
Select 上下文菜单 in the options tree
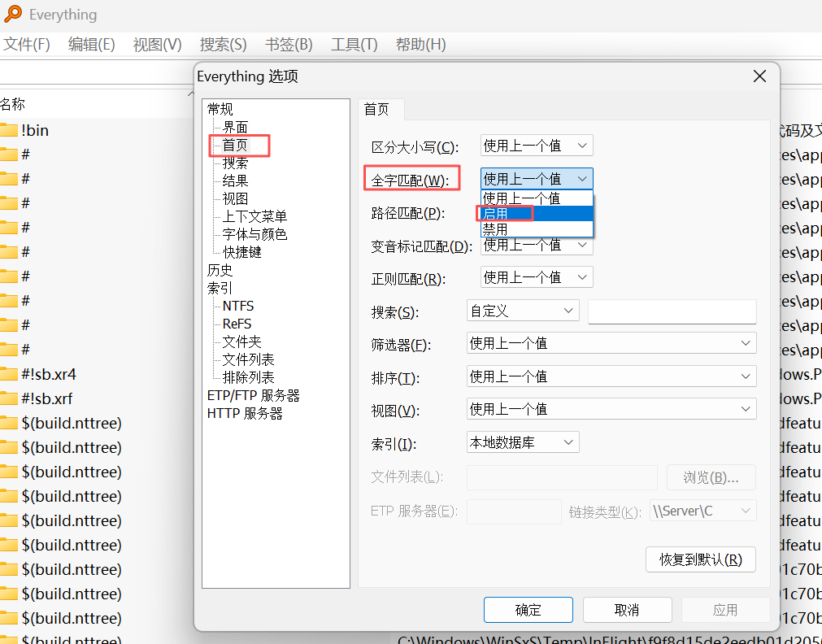point(254,216)
